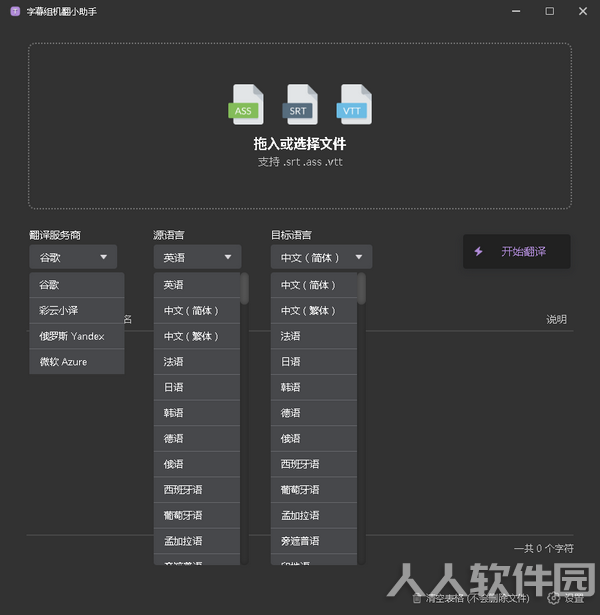Choose 谷歌 from provider list
Viewport: 600px width, 615px height.
point(77,285)
